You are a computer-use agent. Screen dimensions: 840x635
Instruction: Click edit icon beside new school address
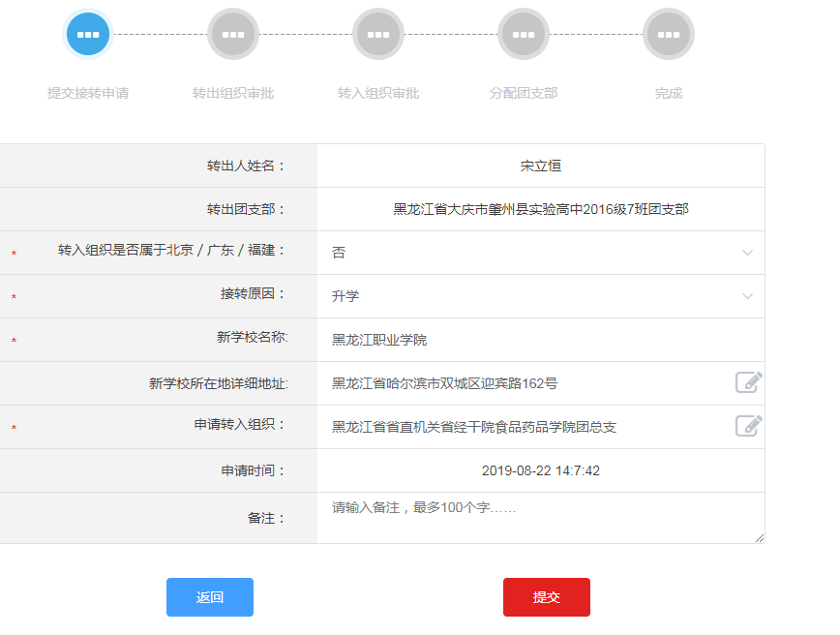click(748, 382)
